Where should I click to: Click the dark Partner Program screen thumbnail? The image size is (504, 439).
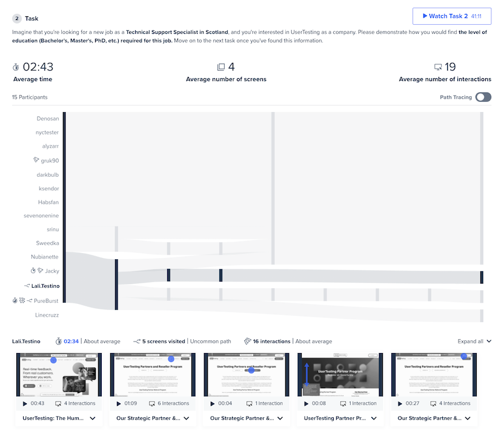point(340,375)
